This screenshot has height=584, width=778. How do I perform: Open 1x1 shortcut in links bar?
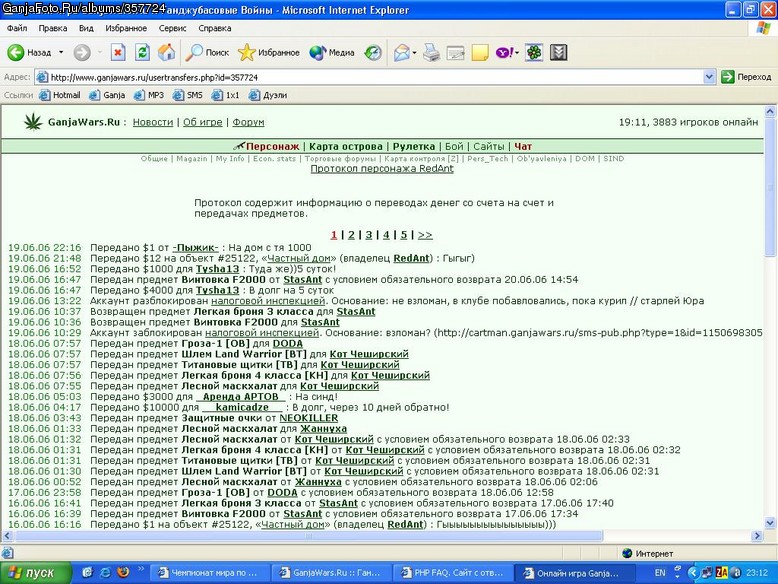[225, 95]
